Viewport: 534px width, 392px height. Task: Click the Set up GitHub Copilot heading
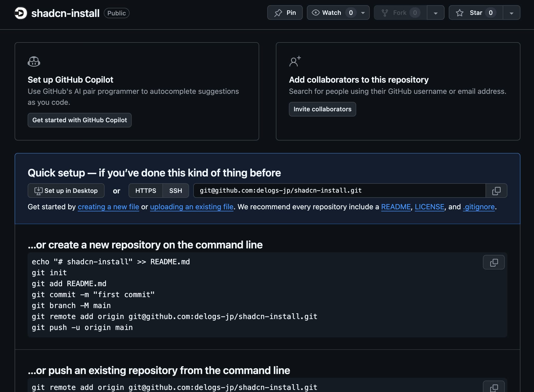click(70, 80)
